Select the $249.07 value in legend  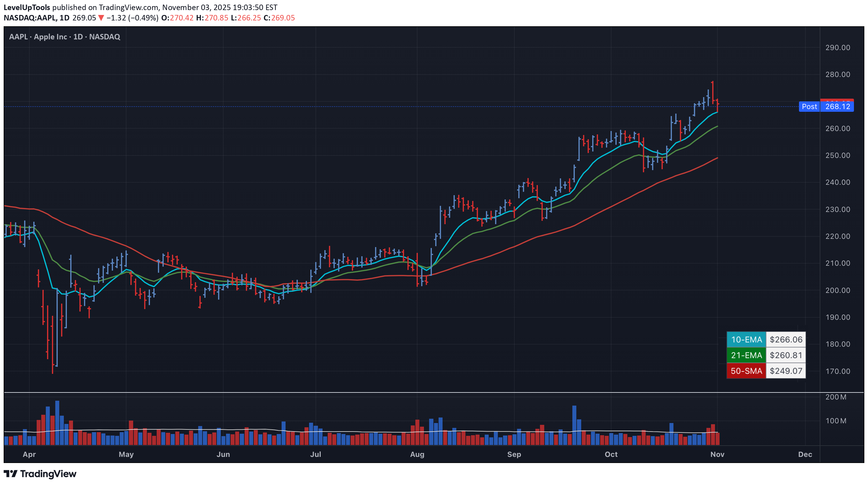coord(786,371)
